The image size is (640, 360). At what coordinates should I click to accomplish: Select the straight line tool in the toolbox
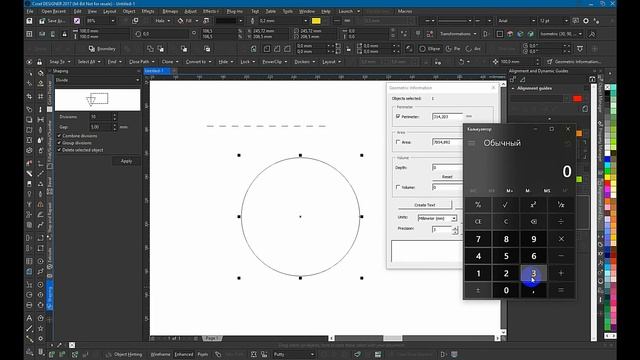pos(29,328)
